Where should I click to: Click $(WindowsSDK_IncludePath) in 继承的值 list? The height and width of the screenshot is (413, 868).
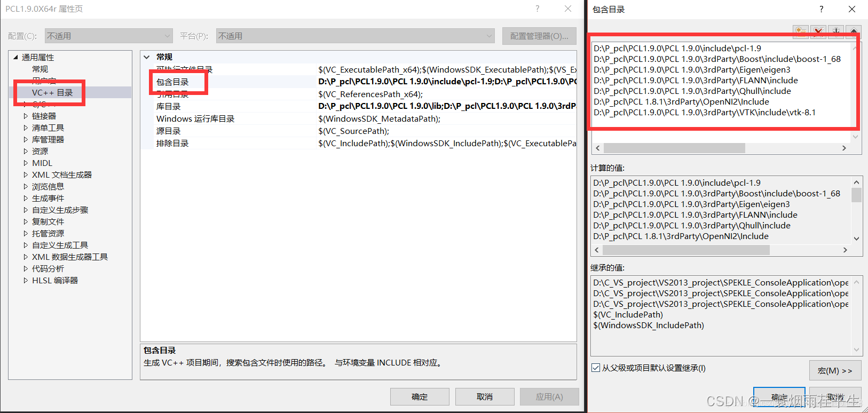pyautogui.click(x=649, y=325)
